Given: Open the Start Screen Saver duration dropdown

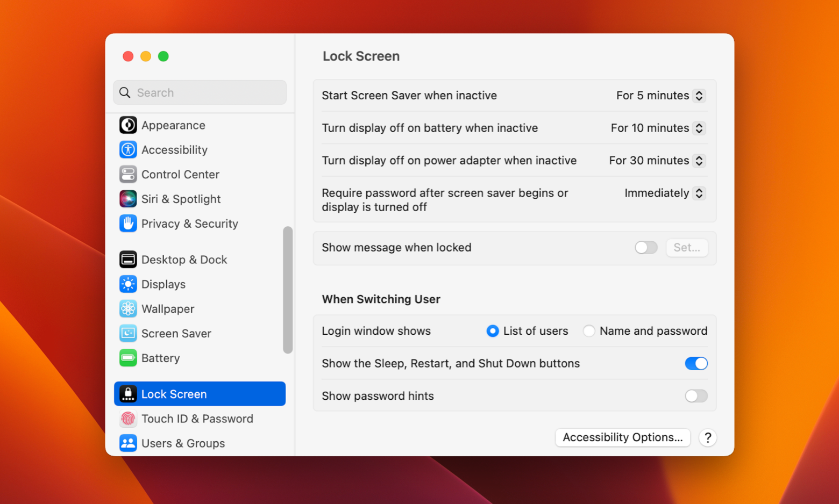Looking at the screenshot, I should [699, 95].
